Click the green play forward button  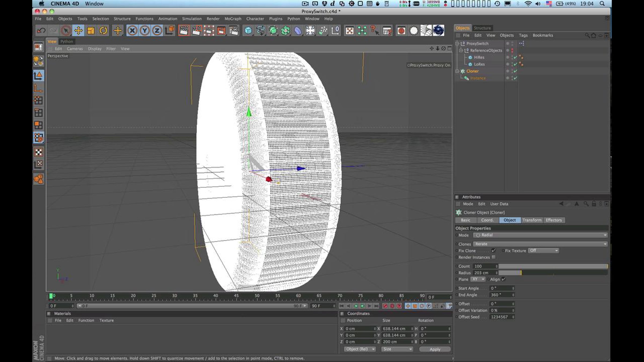click(363, 306)
